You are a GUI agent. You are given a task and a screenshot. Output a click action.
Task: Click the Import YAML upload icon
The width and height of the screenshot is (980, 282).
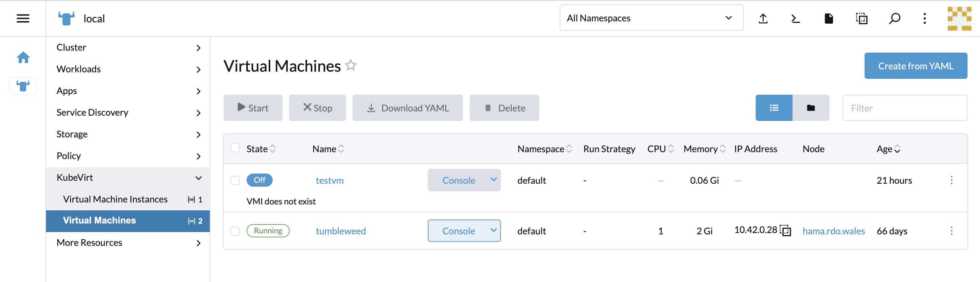(763, 18)
